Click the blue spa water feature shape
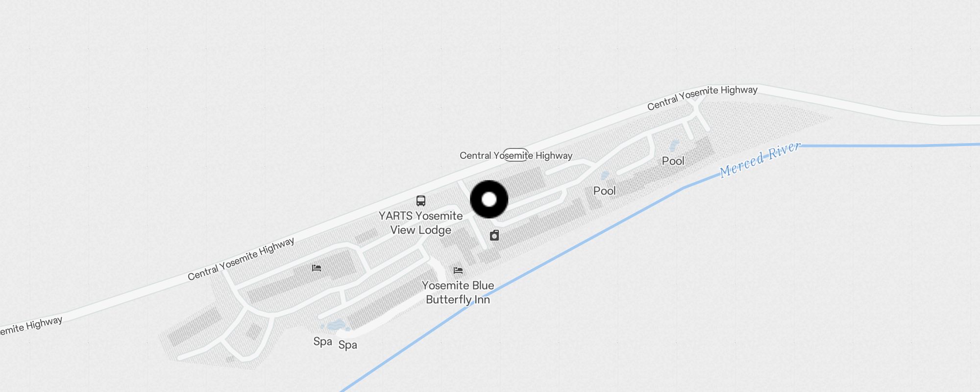This screenshot has width=980, height=392. [x=336, y=325]
